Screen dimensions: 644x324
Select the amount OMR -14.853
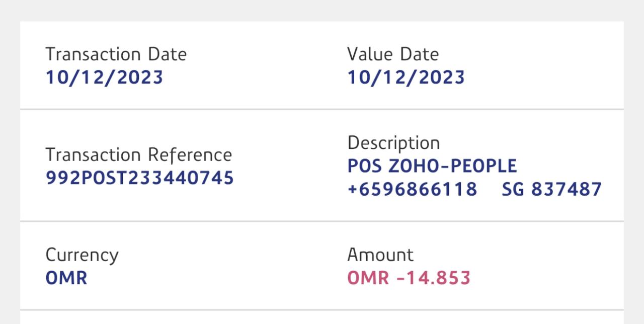[x=409, y=278]
